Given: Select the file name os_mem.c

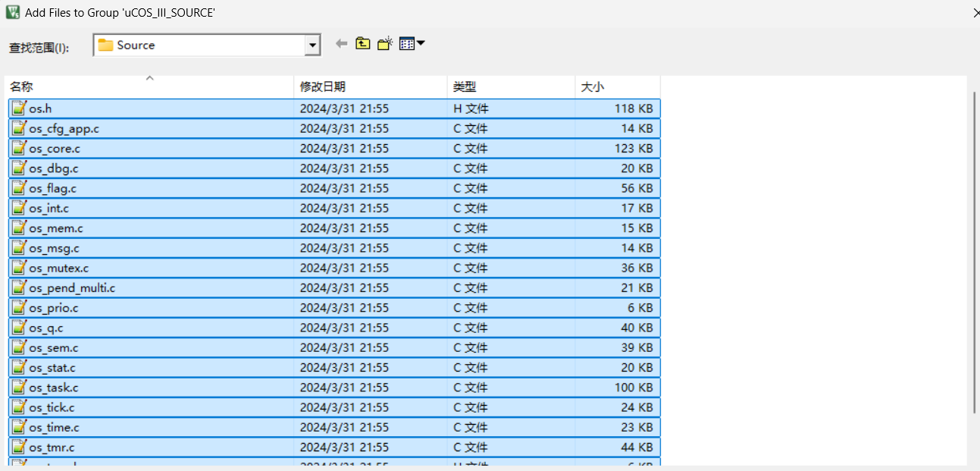Looking at the screenshot, I should (56, 228).
